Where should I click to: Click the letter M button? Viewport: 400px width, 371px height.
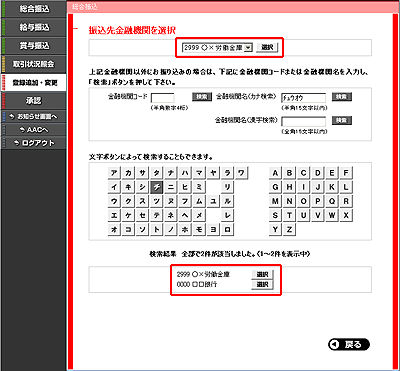(x=275, y=202)
